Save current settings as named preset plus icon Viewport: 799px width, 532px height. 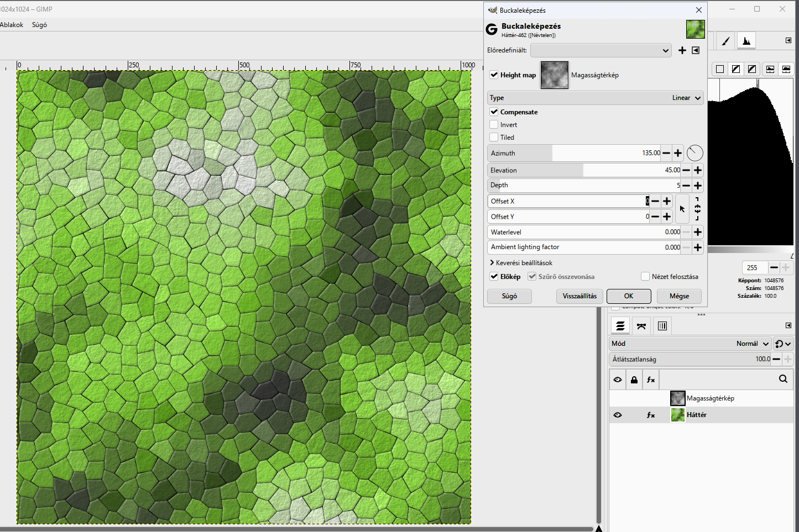682,50
